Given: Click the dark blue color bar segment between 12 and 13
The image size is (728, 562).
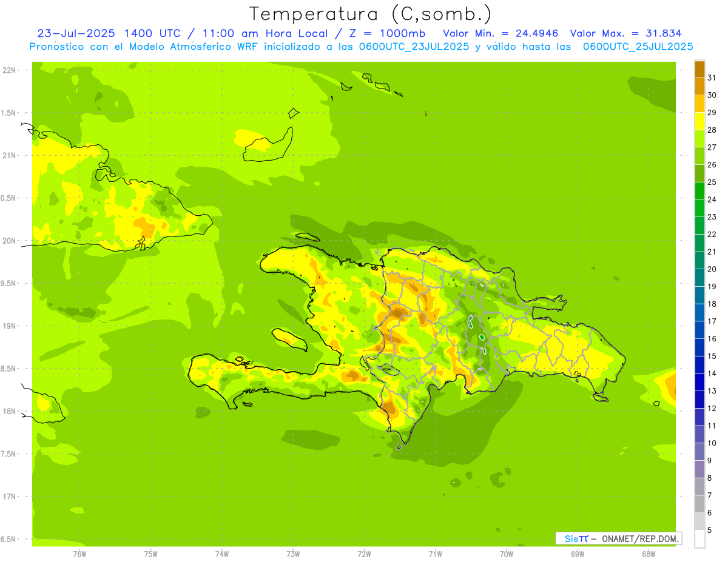Looking at the screenshot, I should pyautogui.click(x=699, y=400).
